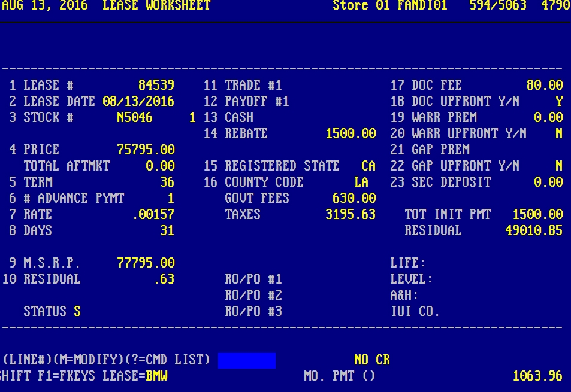Click the price value 75795.00
This screenshot has height=392, width=571.
(x=146, y=150)
